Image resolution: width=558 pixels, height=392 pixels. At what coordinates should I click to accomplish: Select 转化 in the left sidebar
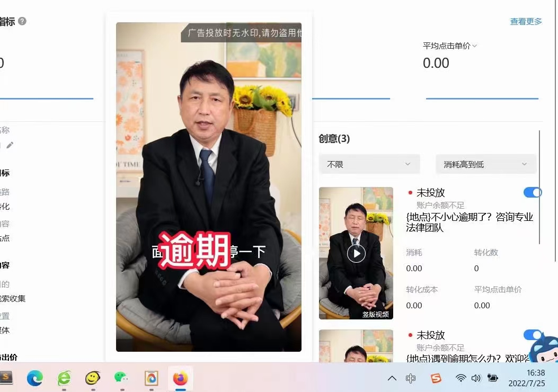click(5, 207)
